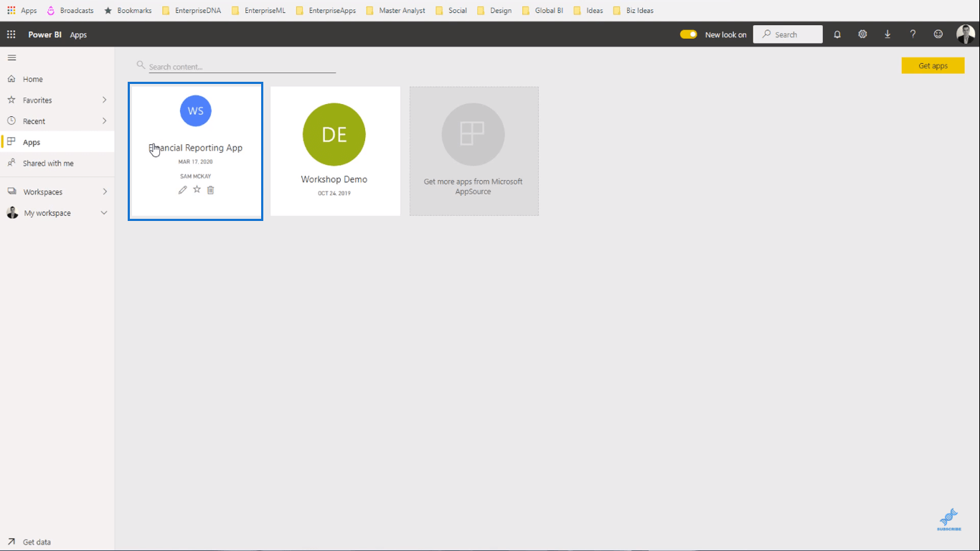The image size is (980, 551).
Task: Open the EnterpriseML bookmark folder
Action: click(x=258, y=11)
